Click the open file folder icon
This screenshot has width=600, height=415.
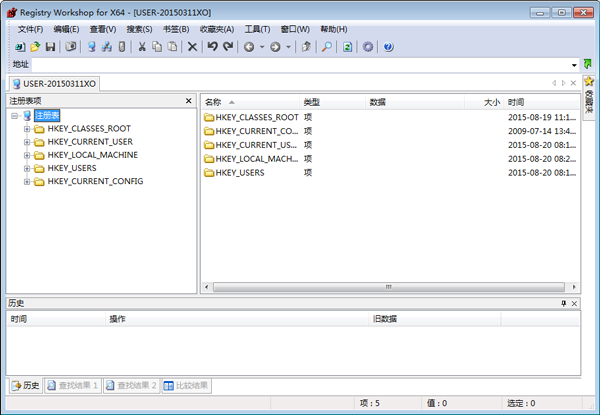click(x=35, y=47)
